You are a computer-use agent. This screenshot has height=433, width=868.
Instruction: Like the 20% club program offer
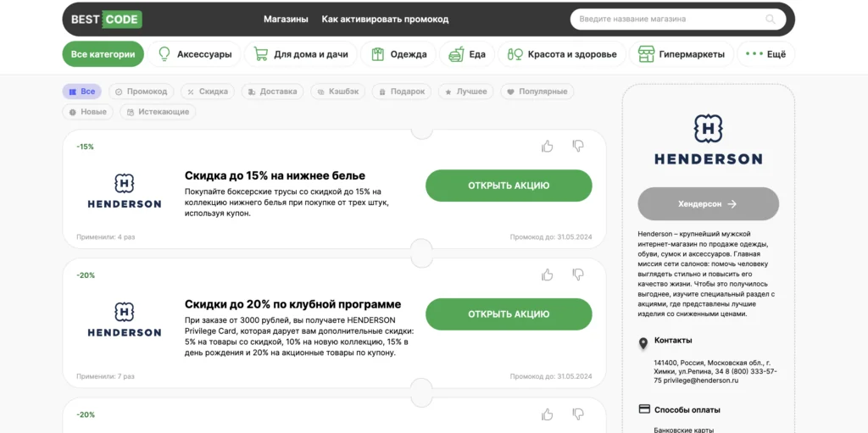tap(548, 275)
